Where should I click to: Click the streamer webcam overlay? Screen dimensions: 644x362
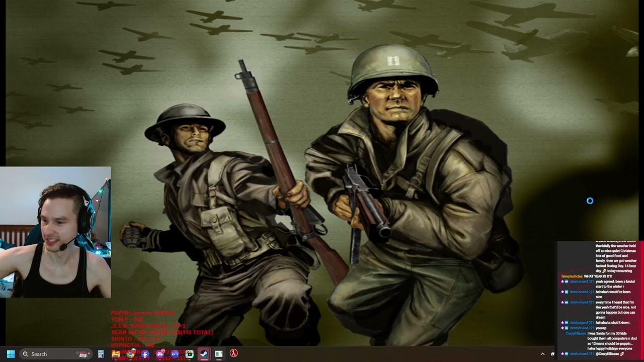tap(55, 232)
